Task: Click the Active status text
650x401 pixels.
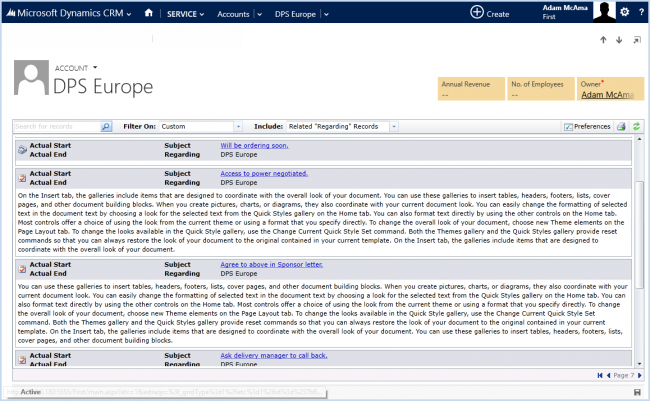Action: point(30,392)
